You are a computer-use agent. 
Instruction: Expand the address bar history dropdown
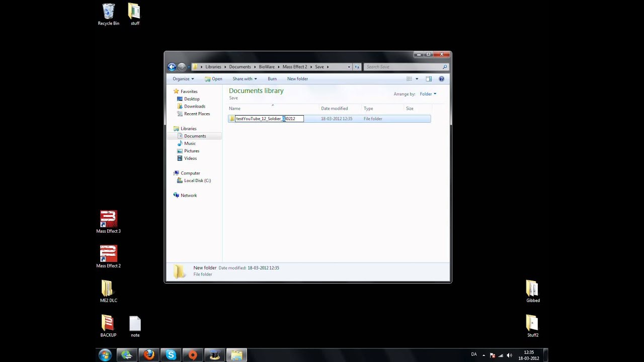[x=349, y=67]
